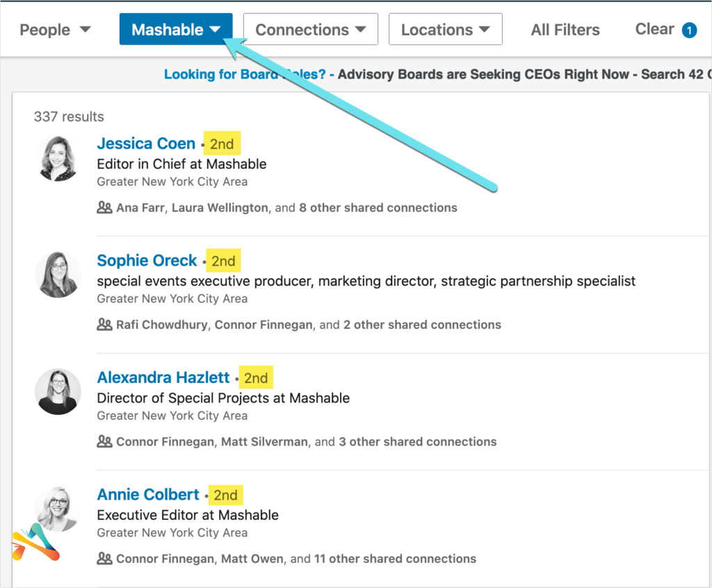
Task: Clear the applied search filters
Action: 654,29
